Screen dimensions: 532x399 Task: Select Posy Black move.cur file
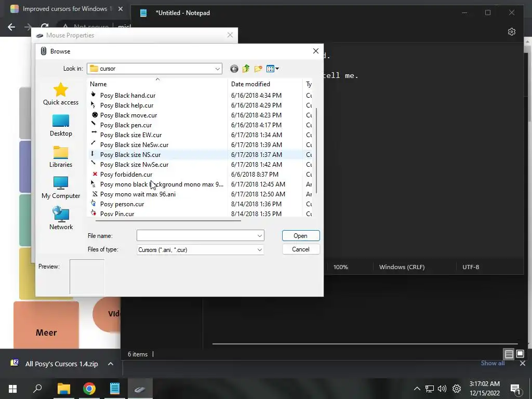pyautogui.click(x=128, y=115)
